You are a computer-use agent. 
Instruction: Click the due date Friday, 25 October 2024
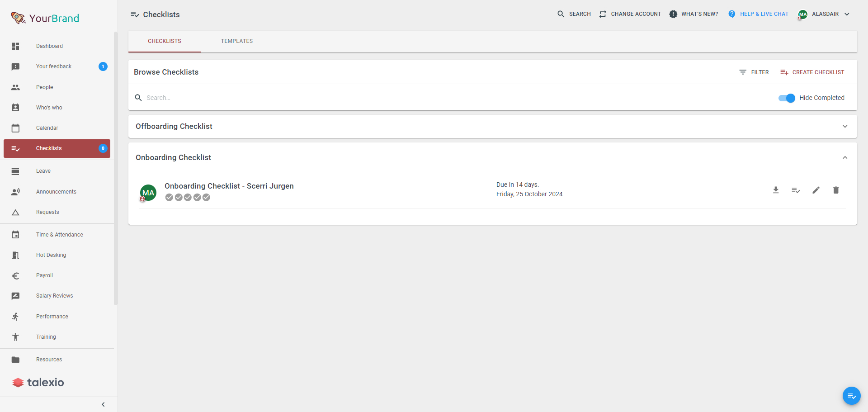tap(529, 194)
